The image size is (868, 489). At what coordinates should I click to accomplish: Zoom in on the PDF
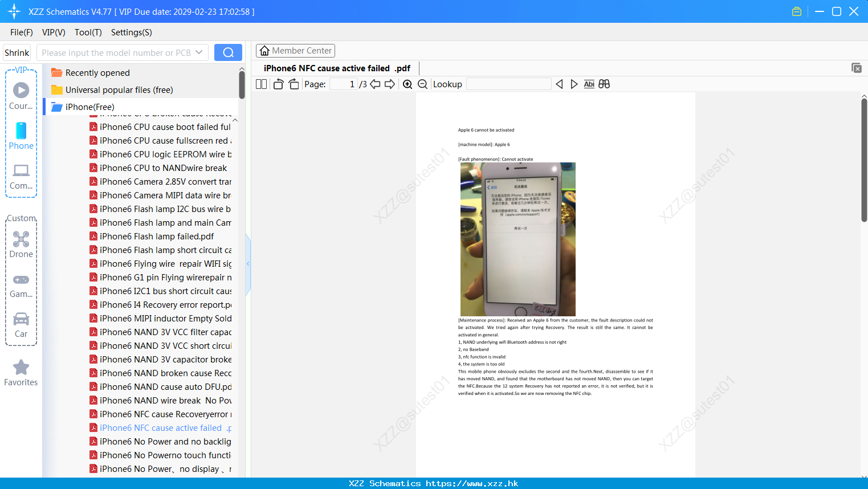pyautogui.click(x=407, y=84)
